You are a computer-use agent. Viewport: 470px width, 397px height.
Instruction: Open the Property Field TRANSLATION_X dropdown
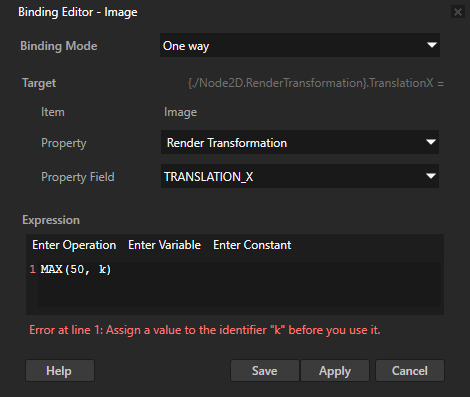(300, 176)
